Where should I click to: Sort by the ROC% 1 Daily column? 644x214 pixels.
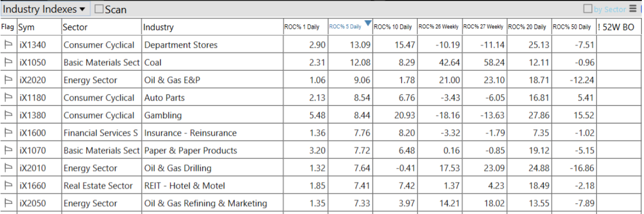[301, 27]
